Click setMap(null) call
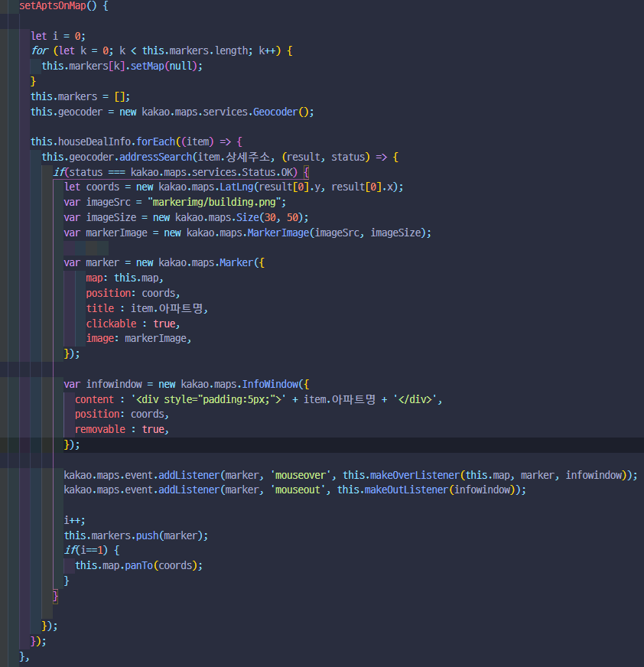Image resolution: width=644 pixels, height=667 pixels. click(164, 66)
